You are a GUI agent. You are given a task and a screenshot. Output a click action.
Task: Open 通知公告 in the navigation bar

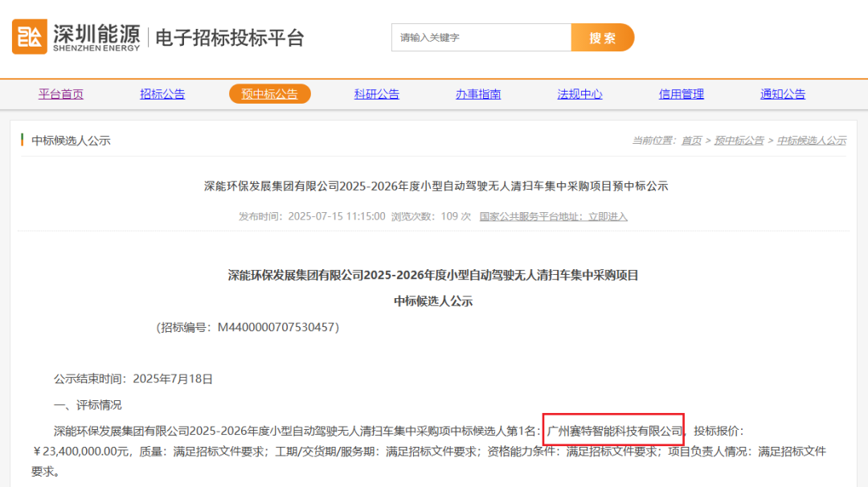point(783,94)
